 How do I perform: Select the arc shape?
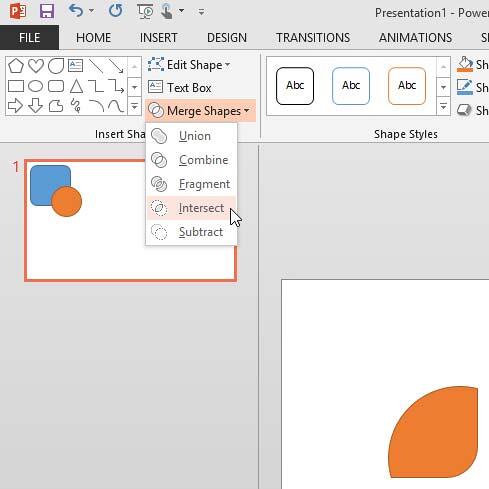click(x=96, y=106)
